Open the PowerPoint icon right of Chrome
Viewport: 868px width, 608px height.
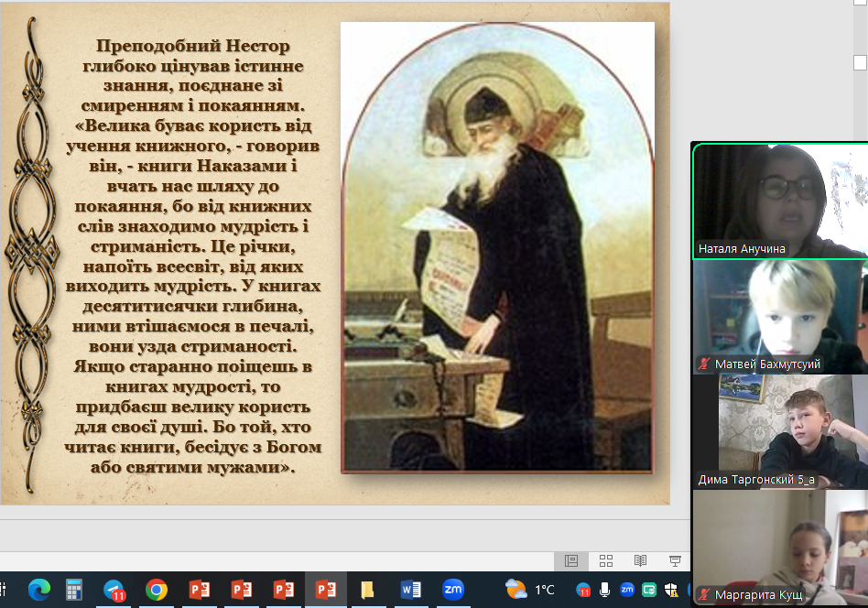point(200,590)
